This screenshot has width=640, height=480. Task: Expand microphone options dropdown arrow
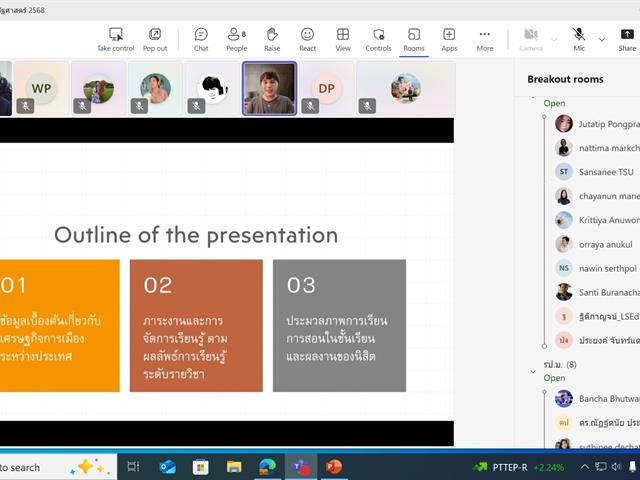coord(601,39)
